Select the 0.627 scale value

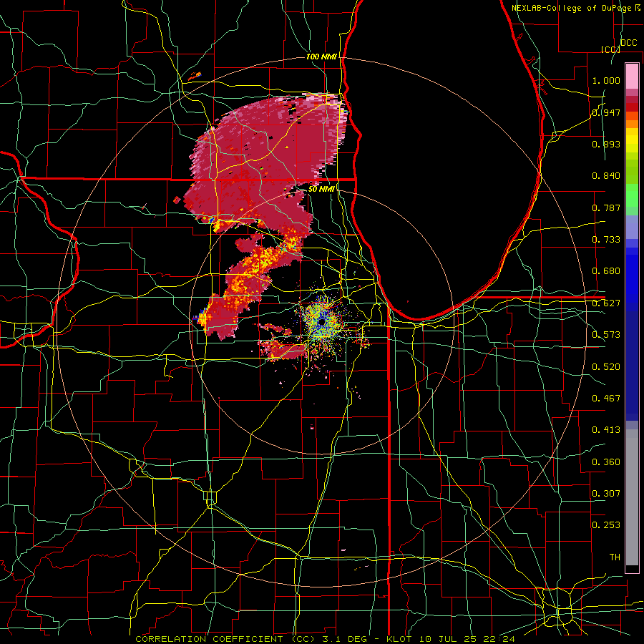click(606, 303)
